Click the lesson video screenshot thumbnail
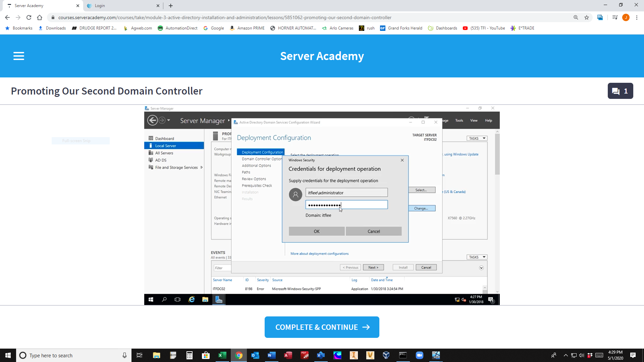Viewport: 644px width, 362px height. coord(322,205)
